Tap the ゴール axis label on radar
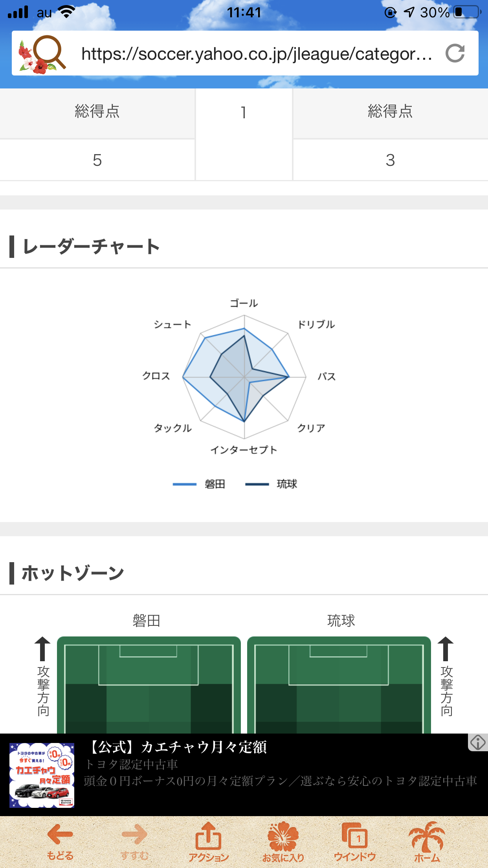 point(244,303)
